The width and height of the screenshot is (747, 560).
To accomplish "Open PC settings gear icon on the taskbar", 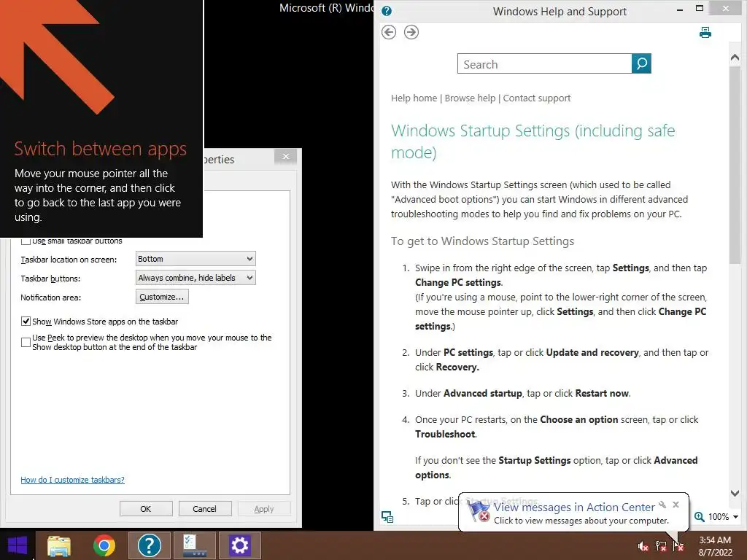I will pos(239,545).
